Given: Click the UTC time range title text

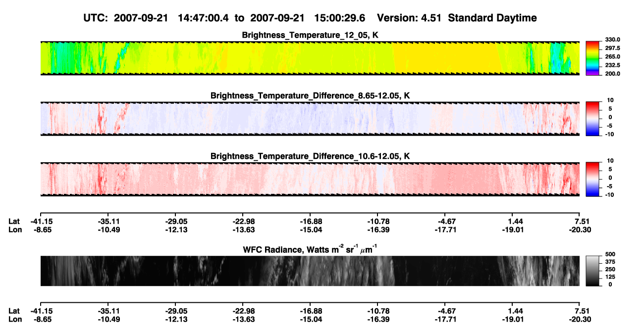Looking at the screenshot, I should 225,18.
